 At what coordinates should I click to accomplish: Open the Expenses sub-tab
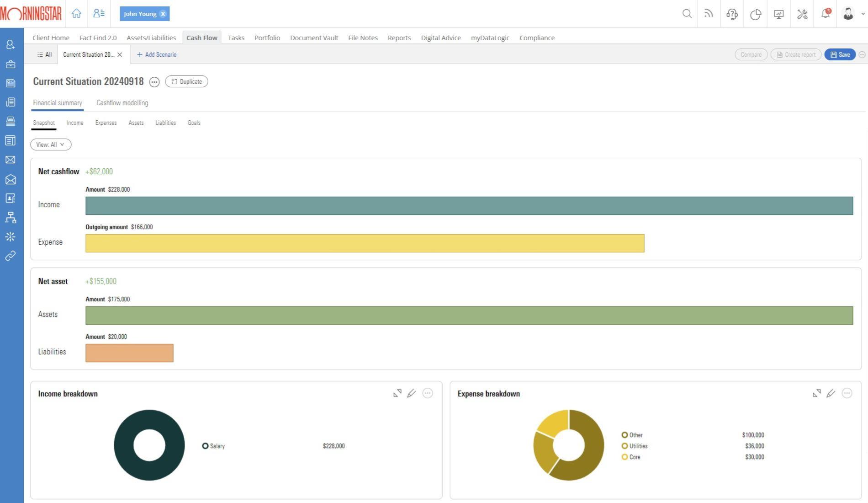pyautogui.click(x=106, y=123)
